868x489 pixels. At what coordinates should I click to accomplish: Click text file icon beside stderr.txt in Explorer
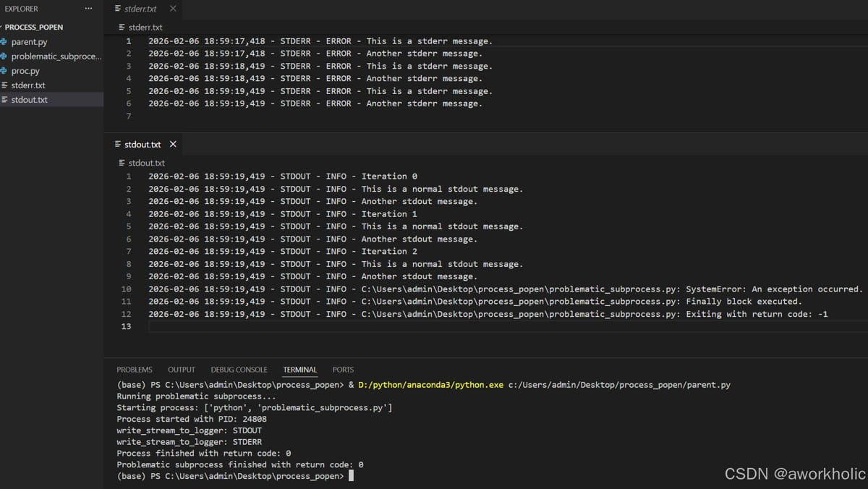click(4, 85)
